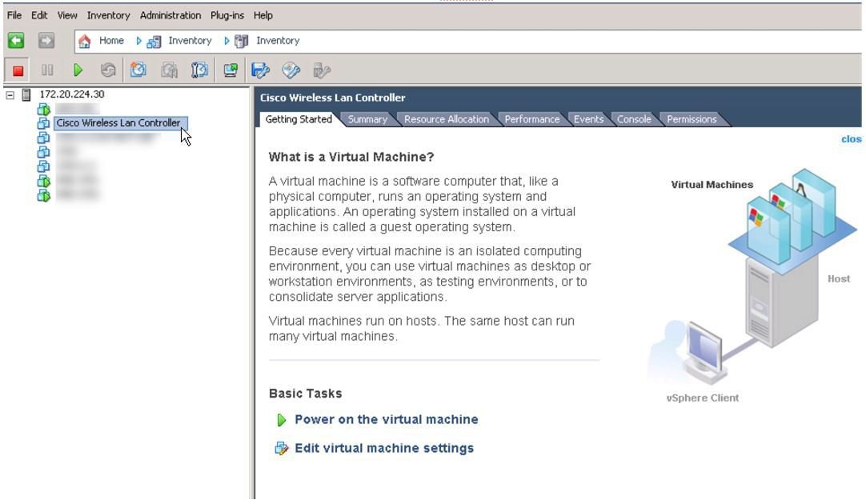The height and width of the screenshot is (504, 866).
Task: Open the Plug-ins menu
Action: pos(227,15)
